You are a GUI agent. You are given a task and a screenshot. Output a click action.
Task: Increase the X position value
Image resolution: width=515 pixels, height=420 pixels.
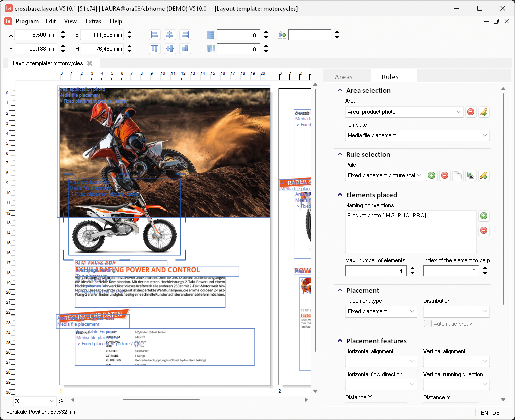click(63, 32)
